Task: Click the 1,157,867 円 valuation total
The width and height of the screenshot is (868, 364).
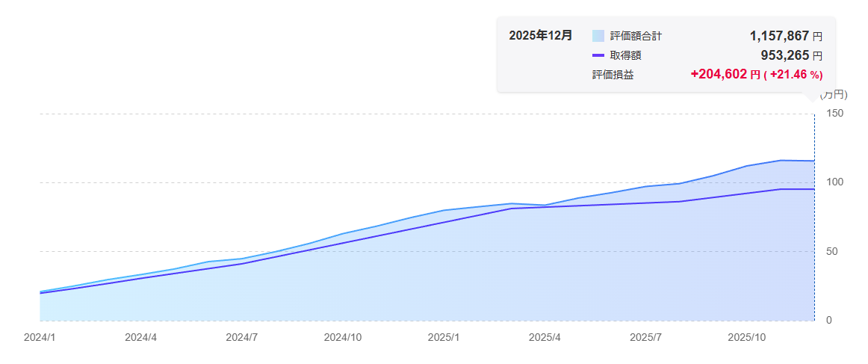Action: (x=786, y=36)
